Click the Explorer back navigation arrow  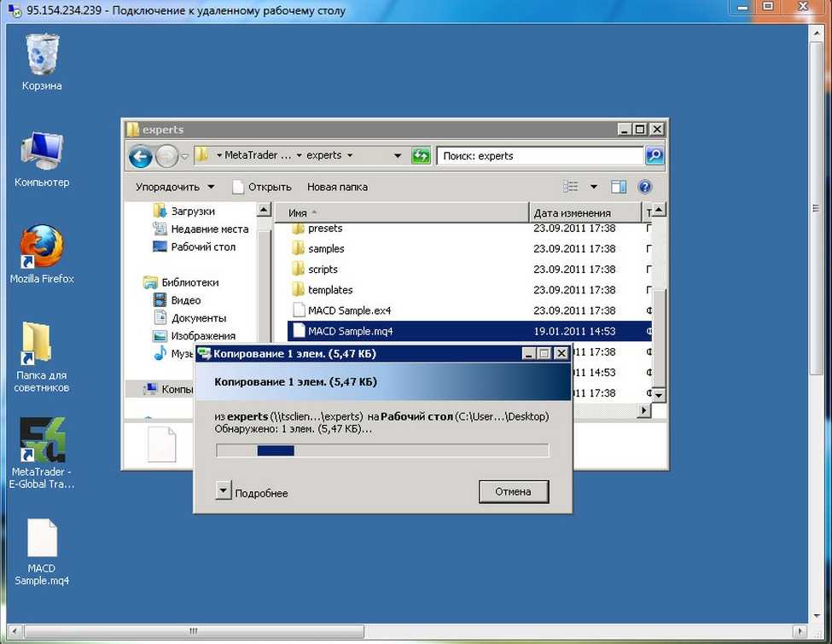pyautogui.click(x=141, y=156)
